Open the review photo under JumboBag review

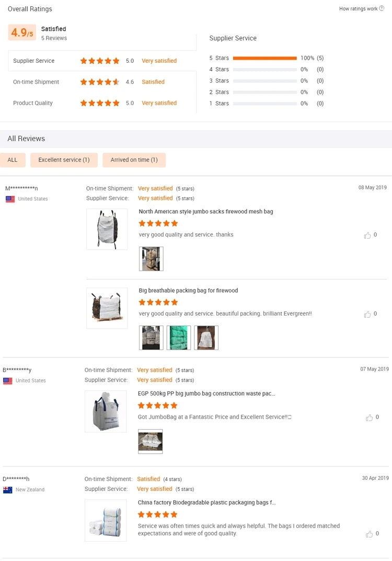click(151, 441)
